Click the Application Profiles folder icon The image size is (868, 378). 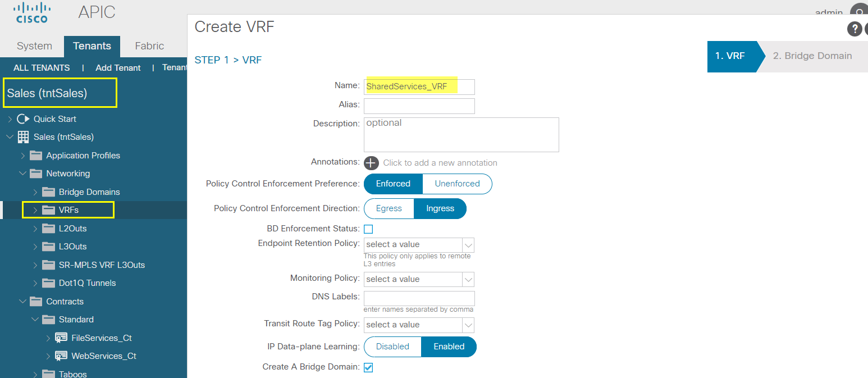coord(36,155)
